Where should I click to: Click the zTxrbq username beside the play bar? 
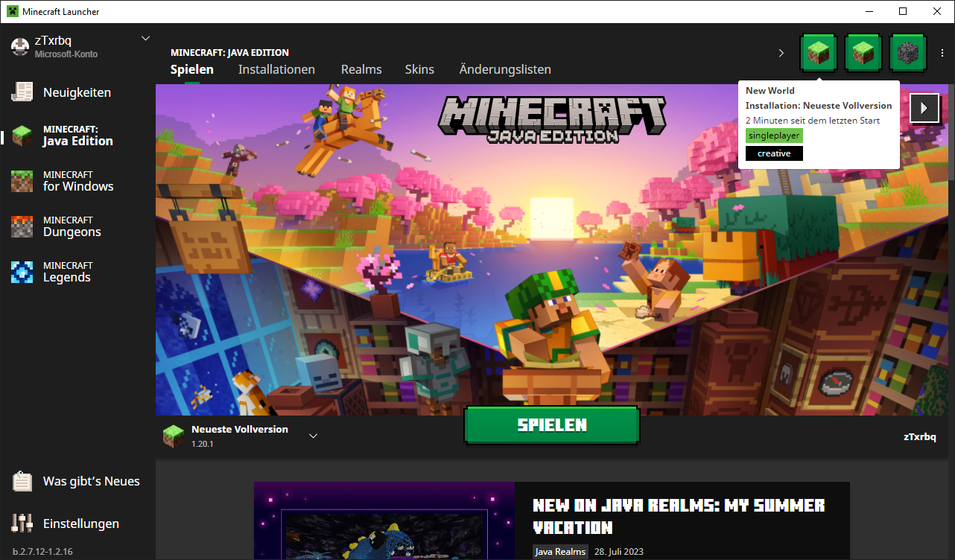pyautogui.click(x=919, y=436)
